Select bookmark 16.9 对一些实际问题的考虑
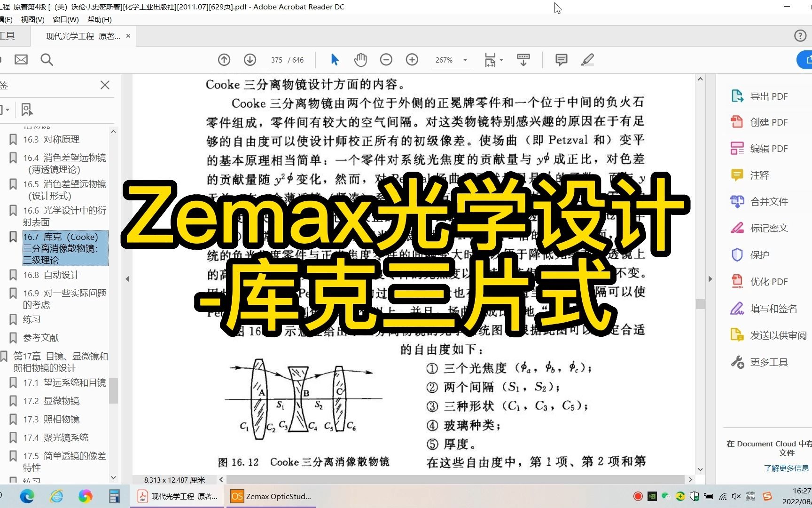812x508 pixels. [x=64, y=299]
